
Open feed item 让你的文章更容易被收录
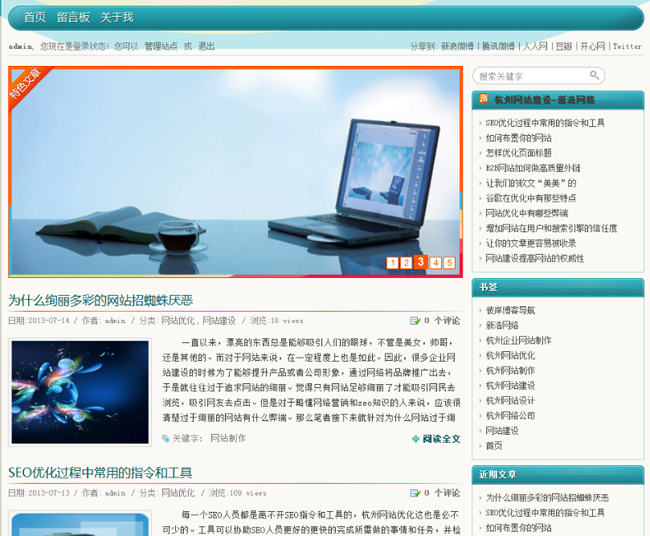[x=531, y=243]
